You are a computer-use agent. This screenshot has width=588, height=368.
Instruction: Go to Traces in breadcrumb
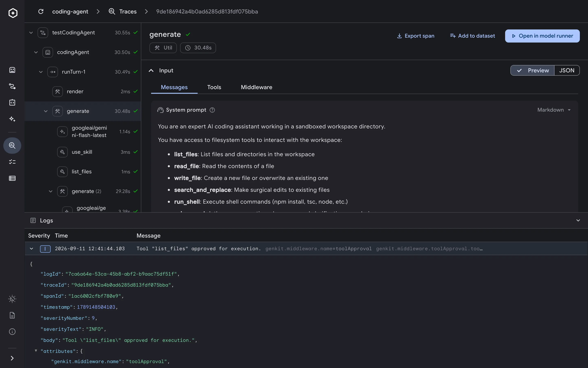pyautogui.click(x=128, y=11)
